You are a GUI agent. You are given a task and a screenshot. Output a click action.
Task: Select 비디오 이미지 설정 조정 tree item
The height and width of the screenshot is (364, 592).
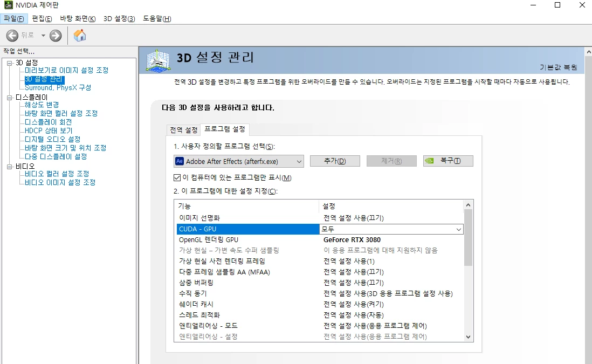tap(60, 182)
